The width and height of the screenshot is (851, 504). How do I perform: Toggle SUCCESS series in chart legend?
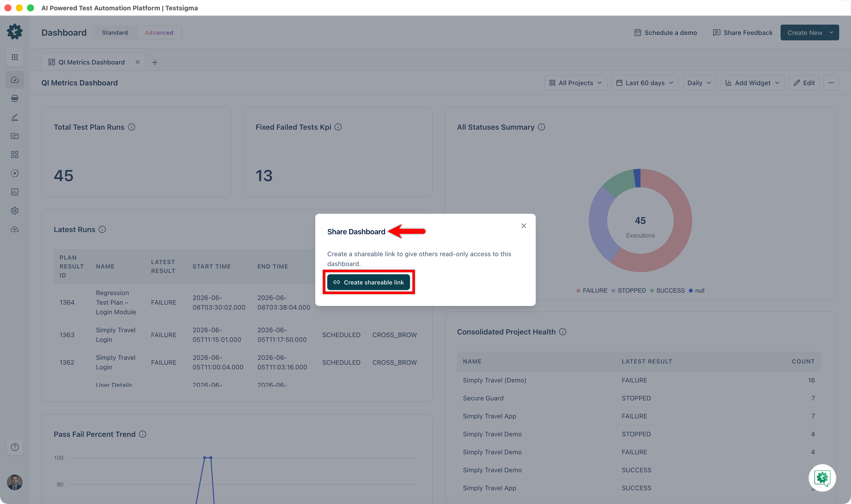[667, 291]
